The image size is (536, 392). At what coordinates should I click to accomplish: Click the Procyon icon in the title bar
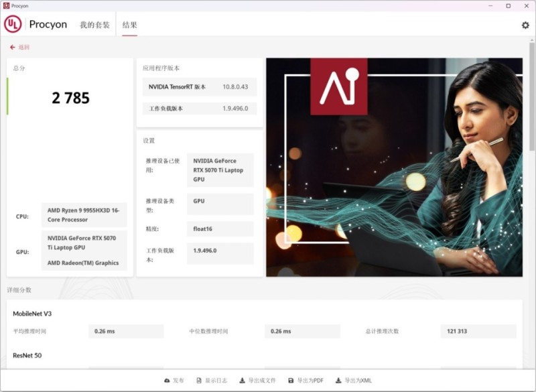(7, 5)
